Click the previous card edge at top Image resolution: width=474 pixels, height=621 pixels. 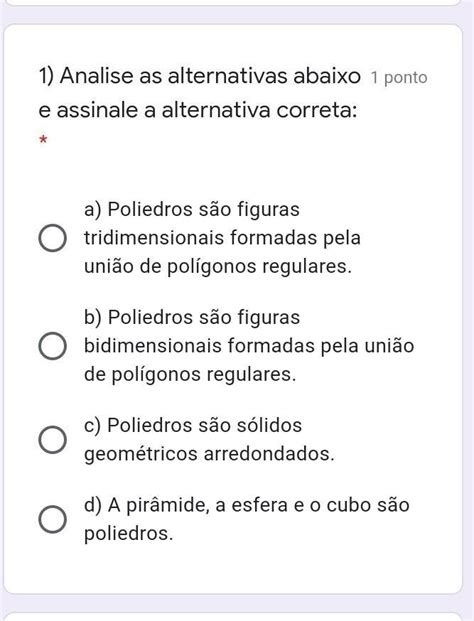233,2
